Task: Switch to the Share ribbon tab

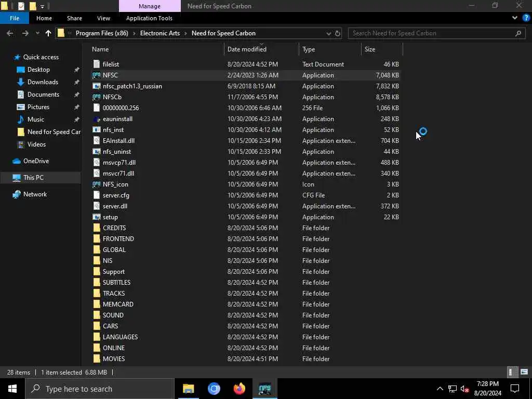Action: (x=74, y=18)
